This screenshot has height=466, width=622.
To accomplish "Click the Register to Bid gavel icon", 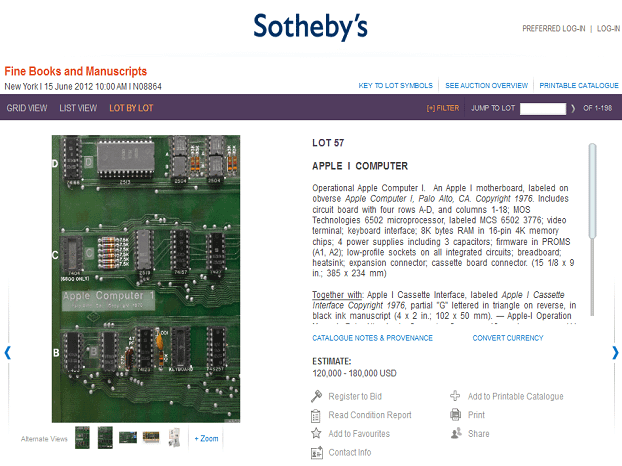I will [x=317, y=396].
